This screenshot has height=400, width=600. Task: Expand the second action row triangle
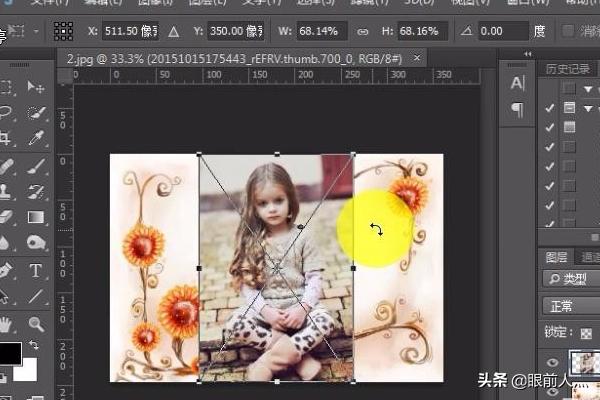(588, 109)
